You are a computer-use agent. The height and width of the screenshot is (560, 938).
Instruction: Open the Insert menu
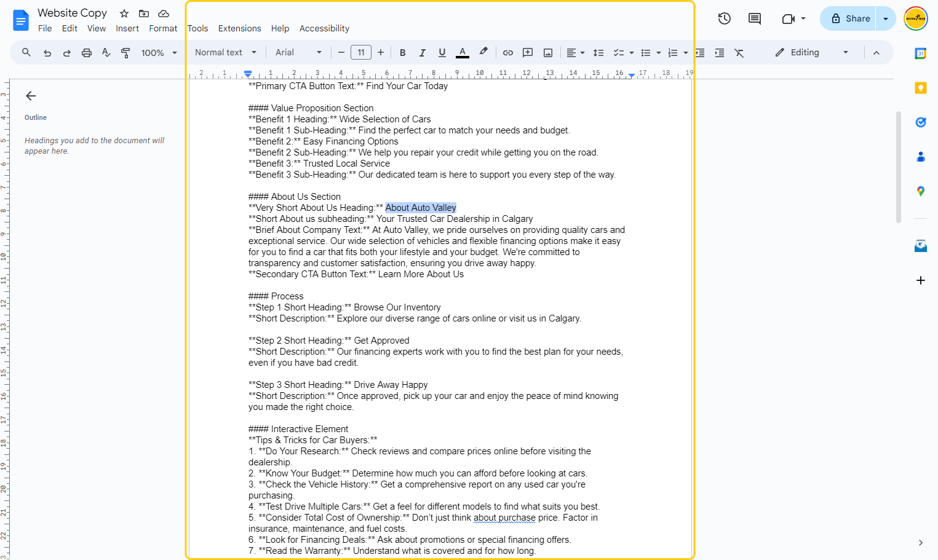point(127,28)
